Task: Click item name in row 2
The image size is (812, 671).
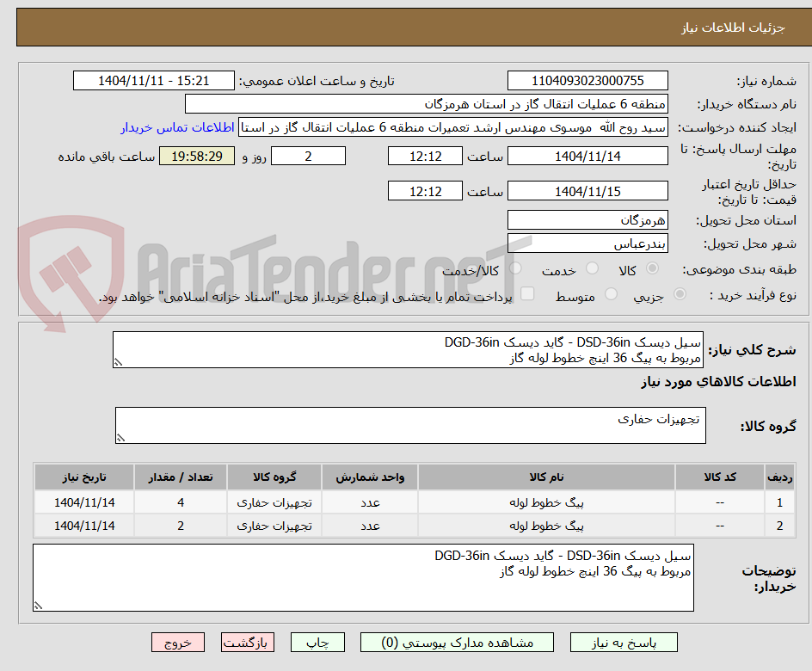Action: pyautogui.click(x=546, y=526)
